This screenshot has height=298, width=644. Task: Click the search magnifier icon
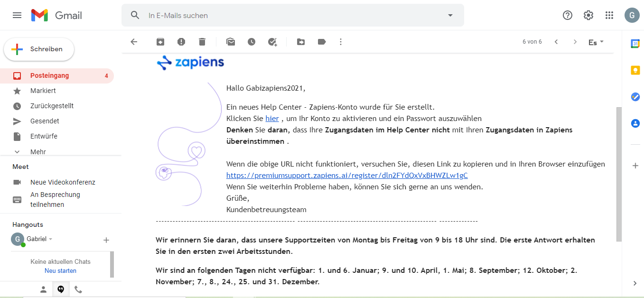pos(135,15)
